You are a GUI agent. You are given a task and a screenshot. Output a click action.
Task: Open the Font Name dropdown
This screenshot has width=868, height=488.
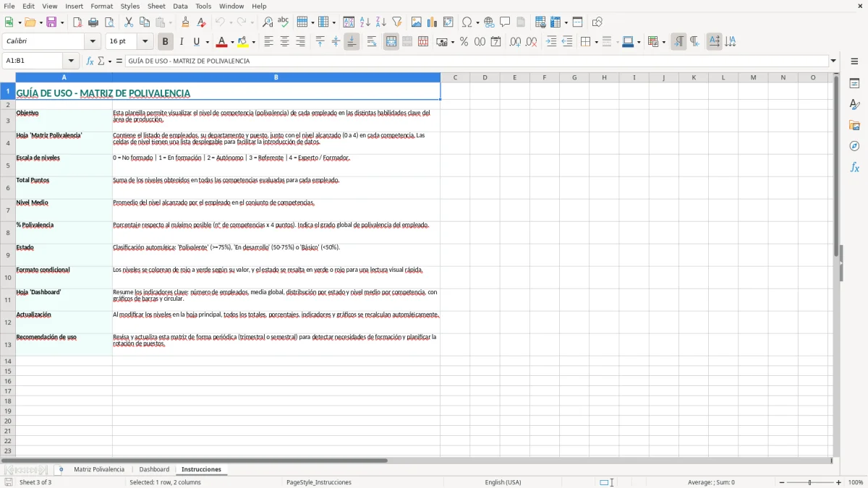click(93, 42)
